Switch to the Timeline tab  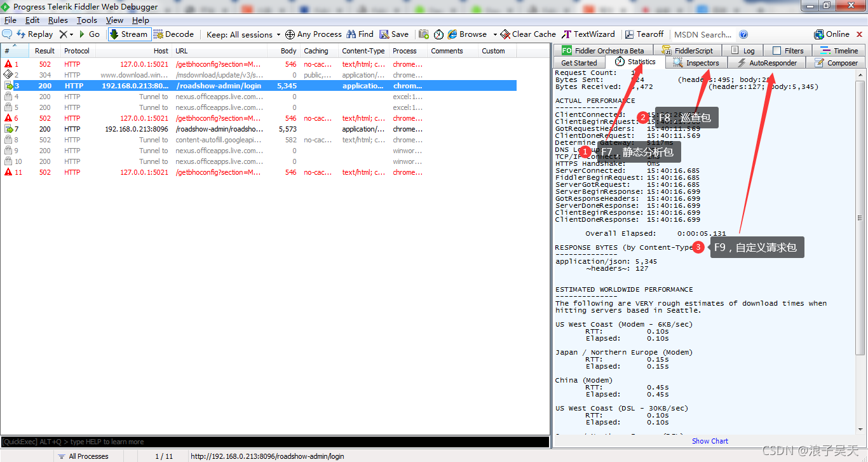[x=839, y=51]
